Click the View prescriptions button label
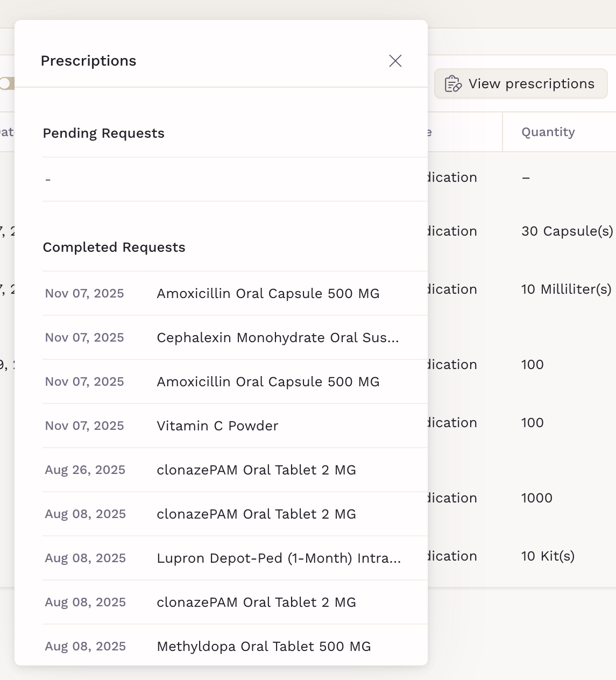 pyautogui.click(x=531, y=84)
